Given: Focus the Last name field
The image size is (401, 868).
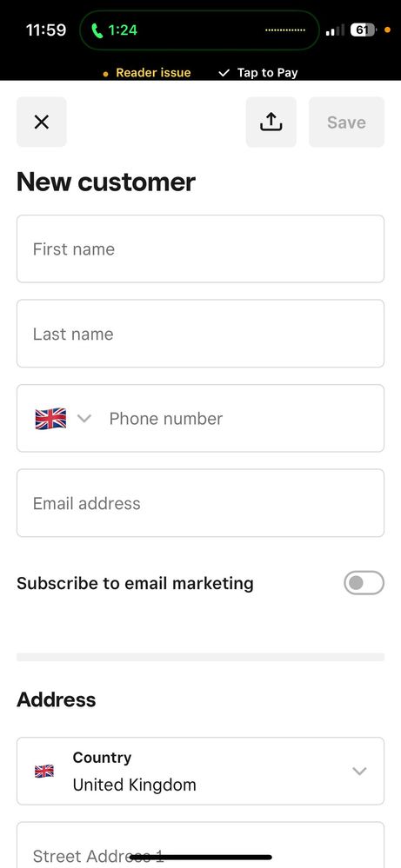Looking at the screenshot, I should click(200, 334).
